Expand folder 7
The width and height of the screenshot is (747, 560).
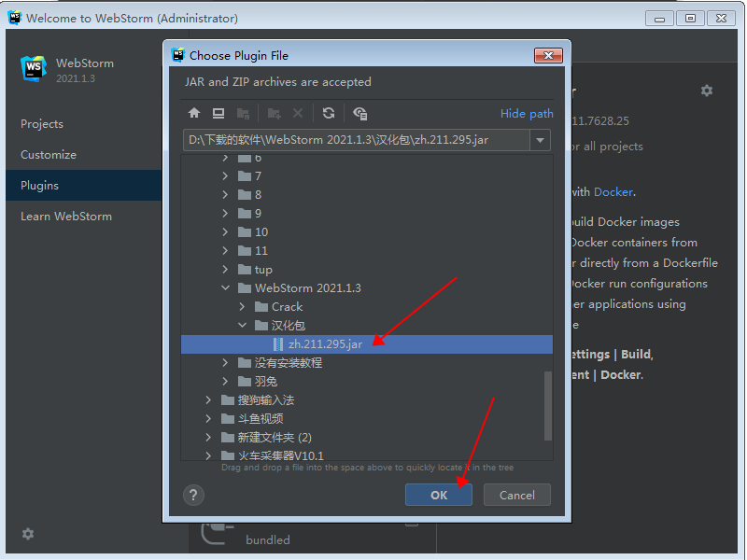[225, 176]
